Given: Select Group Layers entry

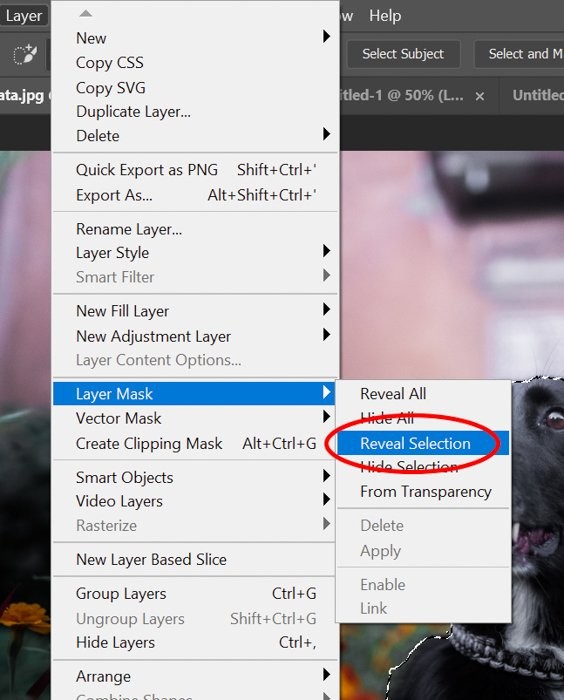Looking at the screenshot, I should coord(194,594).
